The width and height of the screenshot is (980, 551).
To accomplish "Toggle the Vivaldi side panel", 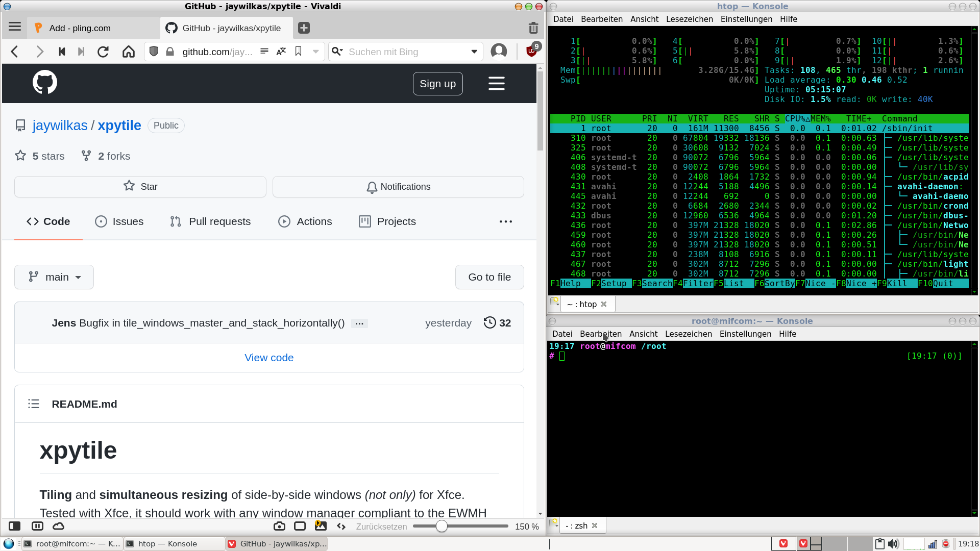I will tap(15, 526).
